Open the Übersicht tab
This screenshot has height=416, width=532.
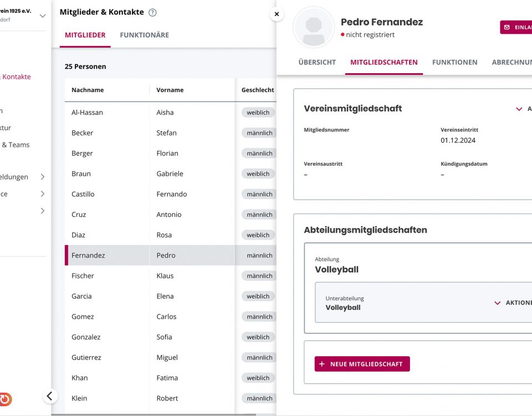317,62
